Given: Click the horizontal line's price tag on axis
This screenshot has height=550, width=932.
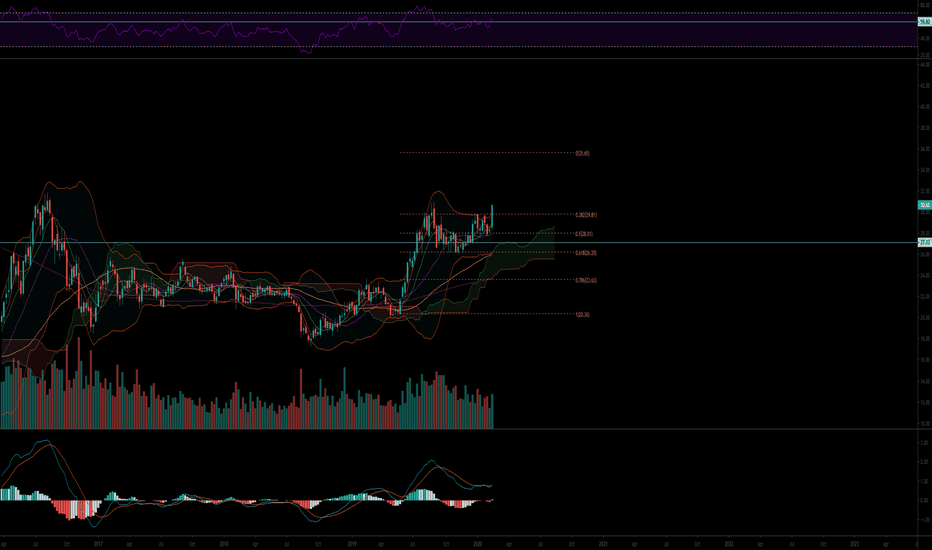Looking at the screenshot, I should coord(924,243).
